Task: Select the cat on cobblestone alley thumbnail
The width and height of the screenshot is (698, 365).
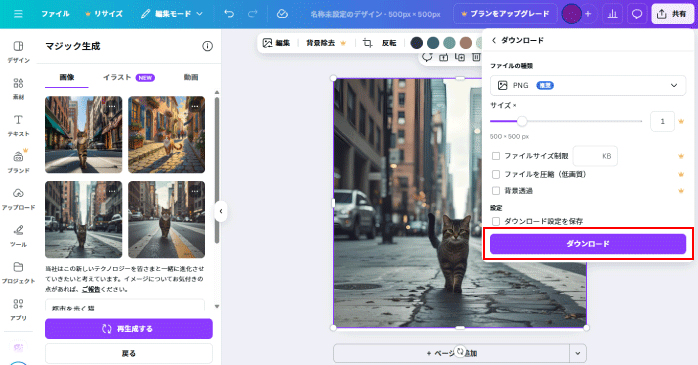Action: (x=166, y=134)
